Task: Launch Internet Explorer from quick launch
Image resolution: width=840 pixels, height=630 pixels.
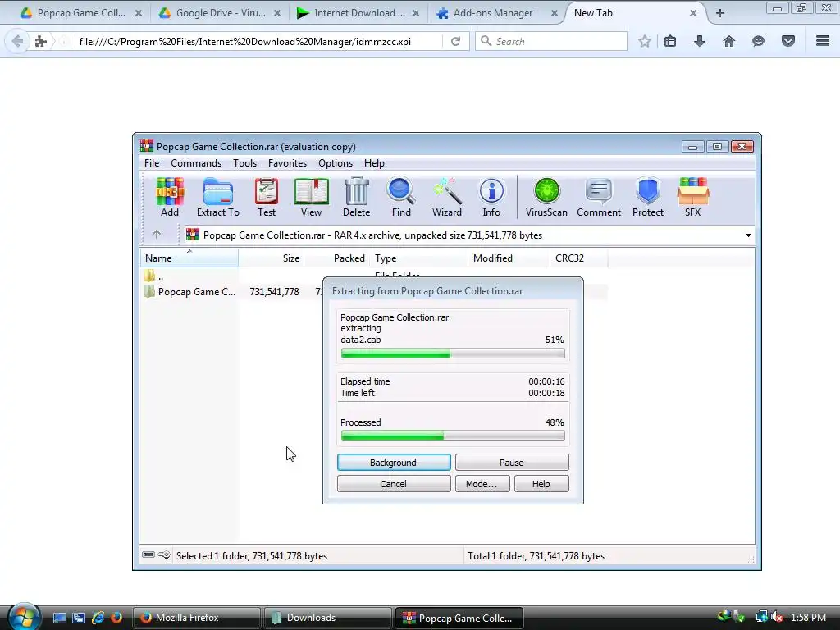Action: [98, 618]
